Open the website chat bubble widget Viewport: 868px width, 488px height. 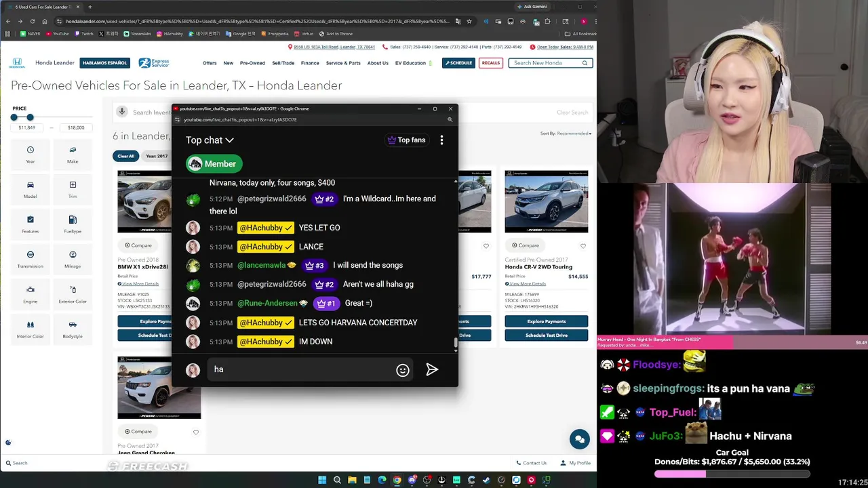pyautogui.click(x=580, y=439)
